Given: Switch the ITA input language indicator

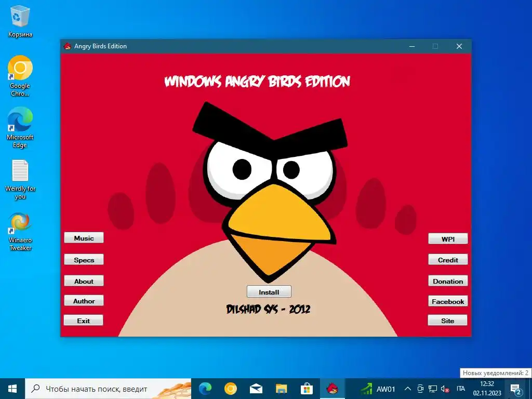Looking at the screenshot, I should click(461, 389).
